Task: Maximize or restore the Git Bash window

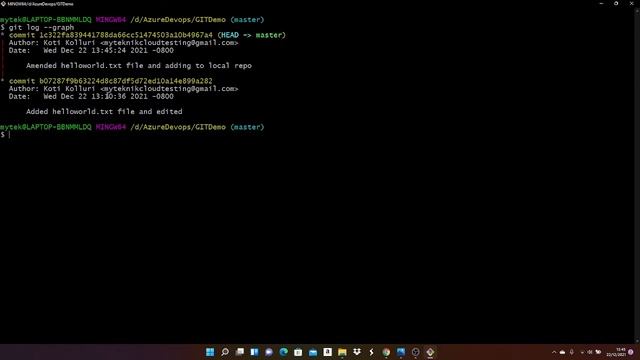Action: 616,4
